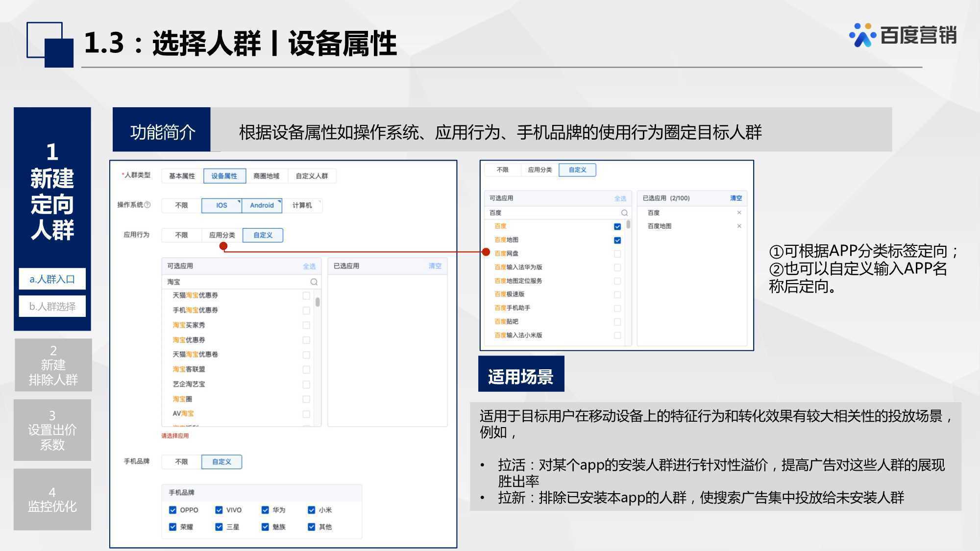Choose 不限 for operating system
The width and height of the screenshot is (980, 551).
181,205
